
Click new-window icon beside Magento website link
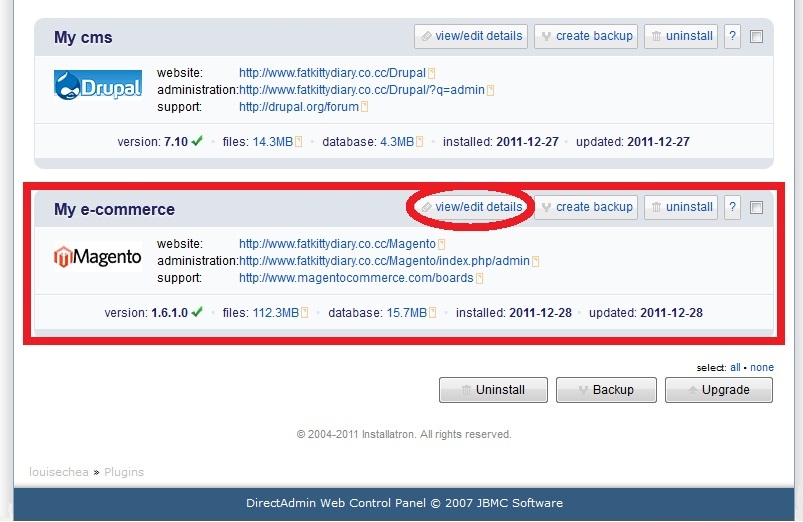pyautogui.click(x=441, y=244)
